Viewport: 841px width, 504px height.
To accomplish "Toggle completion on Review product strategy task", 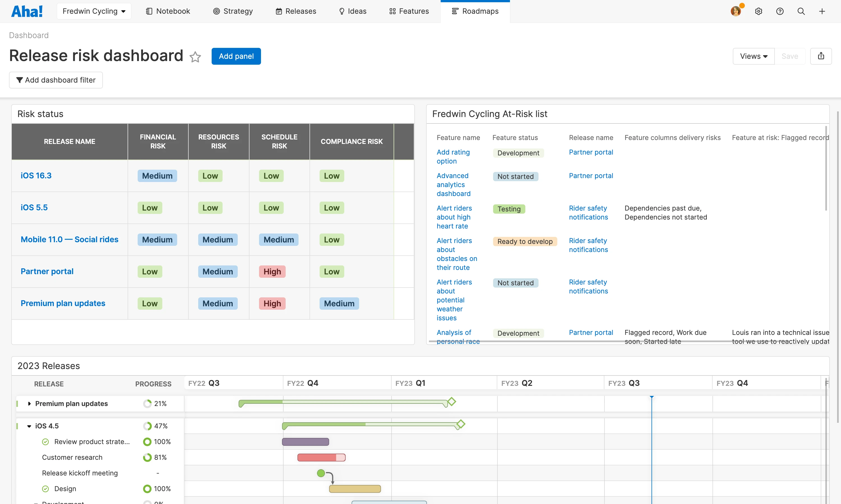I will pos(45,442).
